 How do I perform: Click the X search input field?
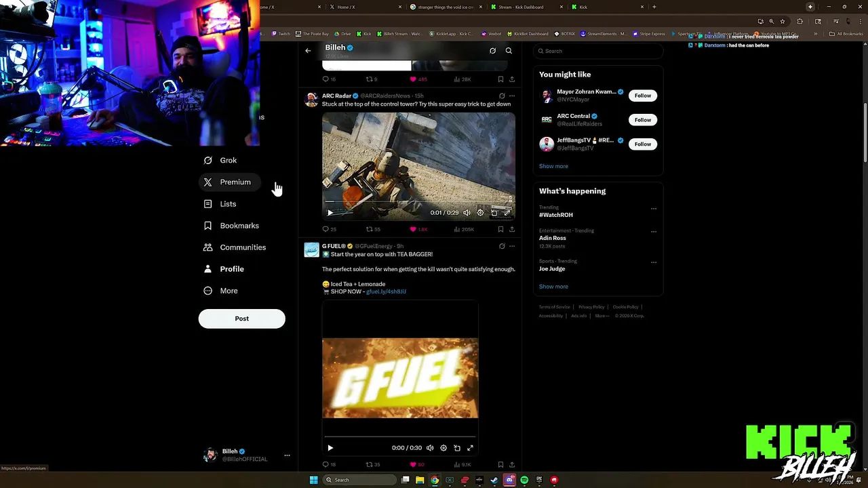(598, 51)
